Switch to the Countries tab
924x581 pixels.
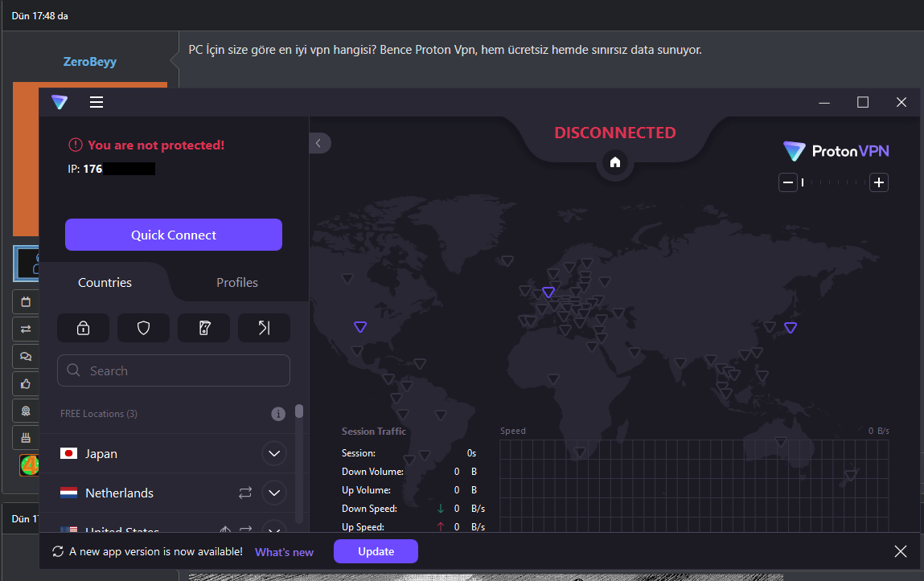105,283
